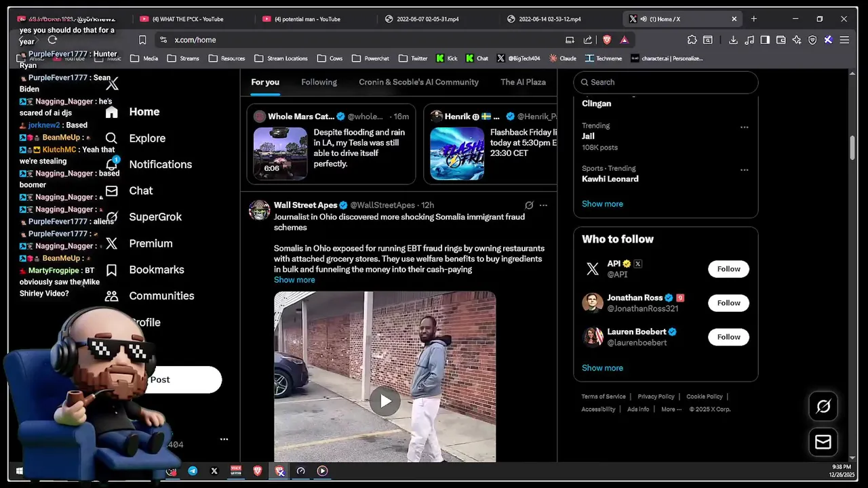Open the media playlist music-note icon
Viewport: 868px width, 488px height.
(749, 40)
